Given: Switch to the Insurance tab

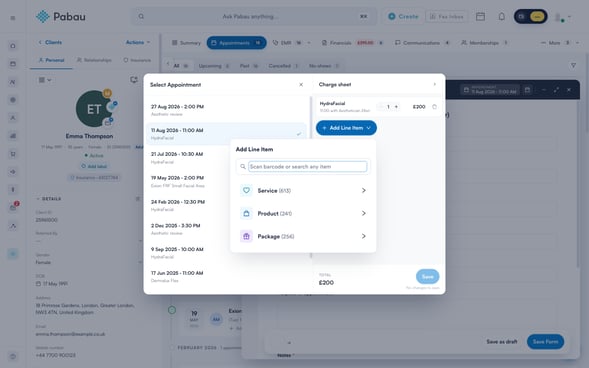Looking at the screenshot, I should pos(137,60).
